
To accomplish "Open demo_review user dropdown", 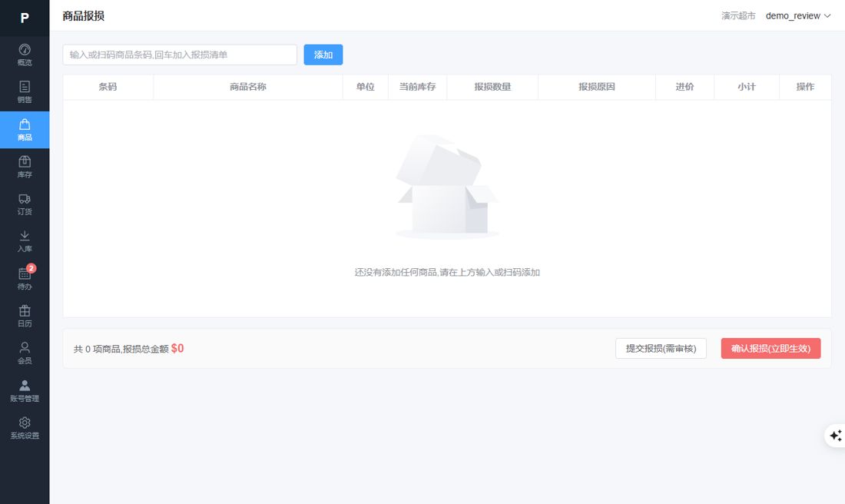I will (798, 16).
